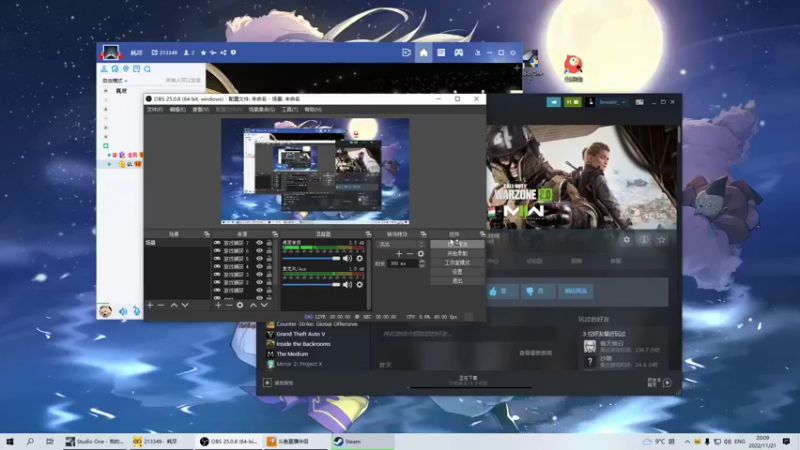Open OBS 文件(F) menu
Image resolution: width=800 pixels, height=450 pixels.
(155, 110)
